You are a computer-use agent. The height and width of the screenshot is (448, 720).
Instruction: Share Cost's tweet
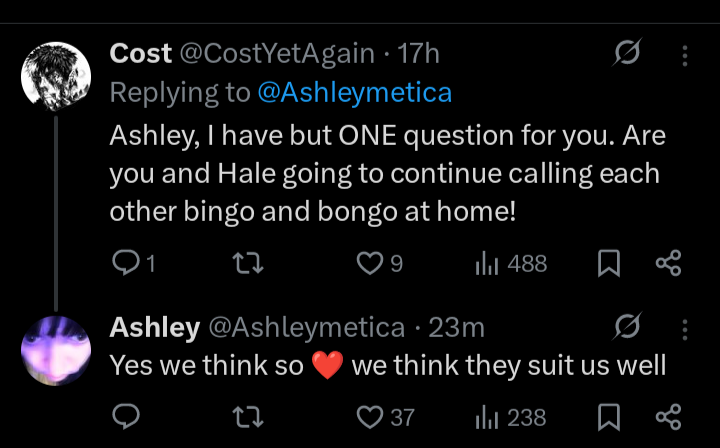(x=667, y=263)
